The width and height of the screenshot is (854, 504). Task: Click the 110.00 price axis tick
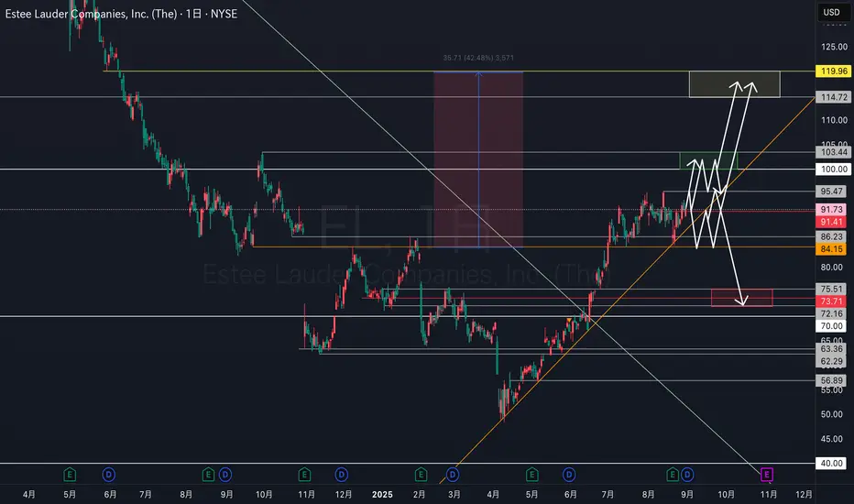[834, 120]
